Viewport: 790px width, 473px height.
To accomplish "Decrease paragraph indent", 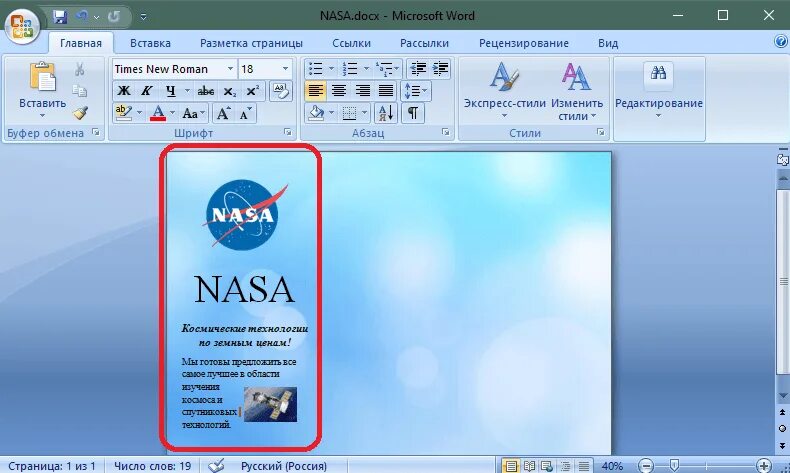I will click(418, 69).
